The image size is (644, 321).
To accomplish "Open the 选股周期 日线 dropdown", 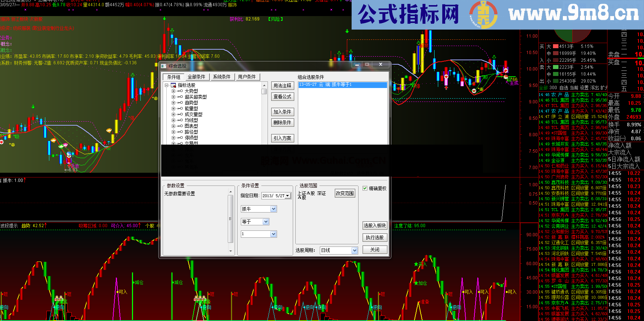I will click(354, 251).
